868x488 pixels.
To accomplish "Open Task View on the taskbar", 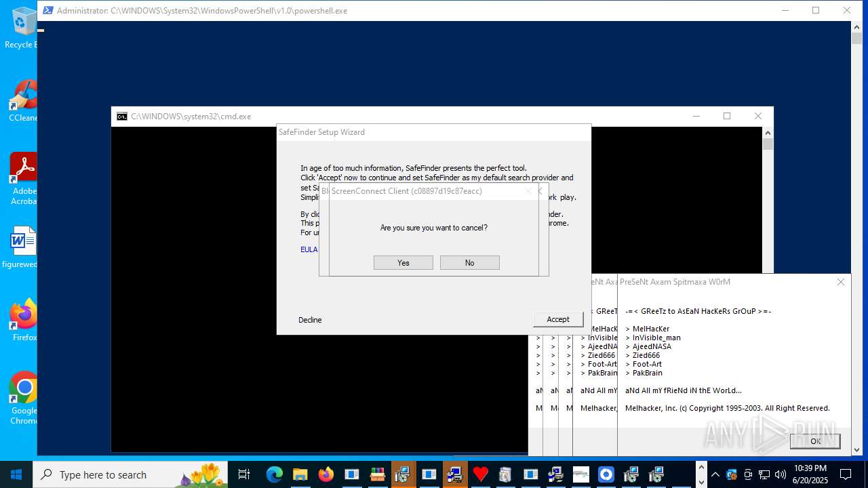I will (x=244, y=474).
